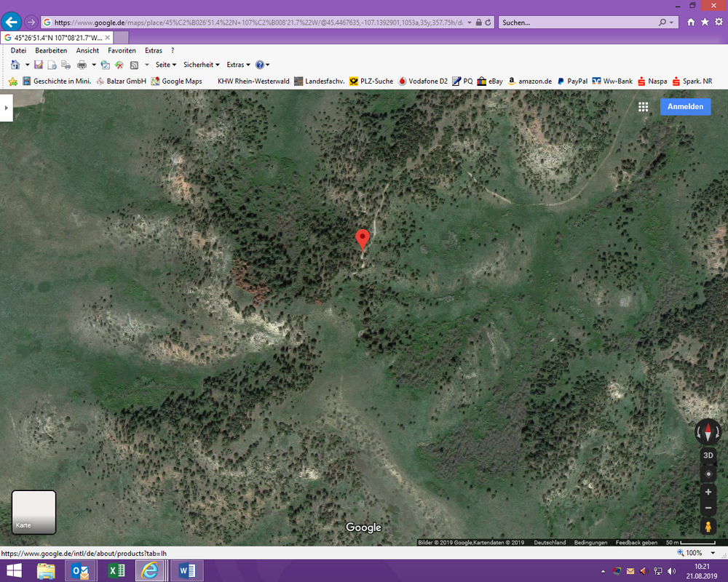728x582 pixels.
Task: Open search provider dropdown arrow
Action: click(671, 23)
